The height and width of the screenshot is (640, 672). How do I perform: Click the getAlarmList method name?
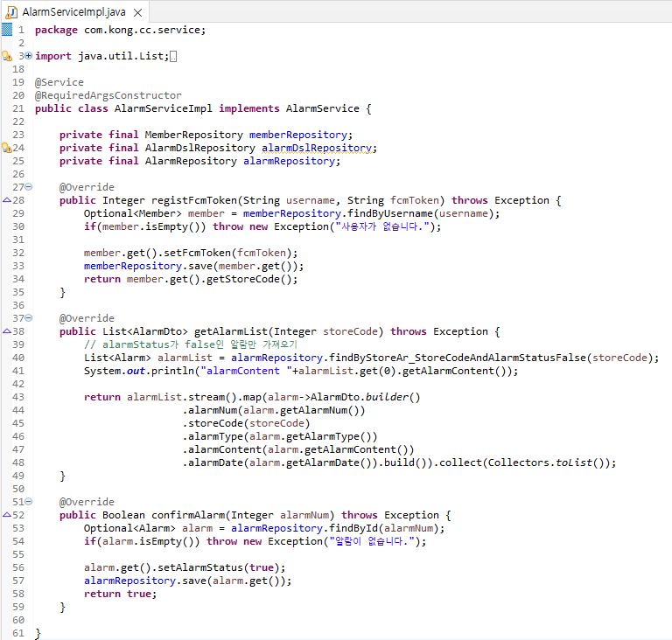point(231,331)
